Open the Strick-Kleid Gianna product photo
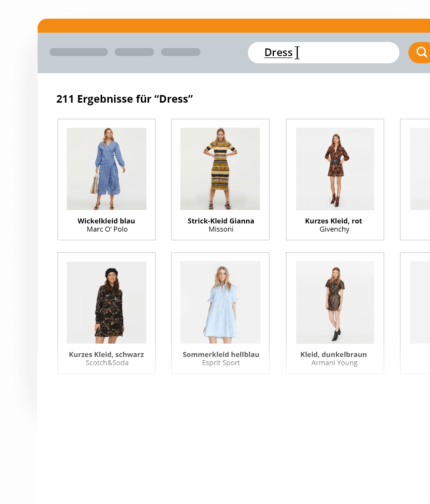The width and height of the screenshot is (430, 504). [x=220, y=169]
